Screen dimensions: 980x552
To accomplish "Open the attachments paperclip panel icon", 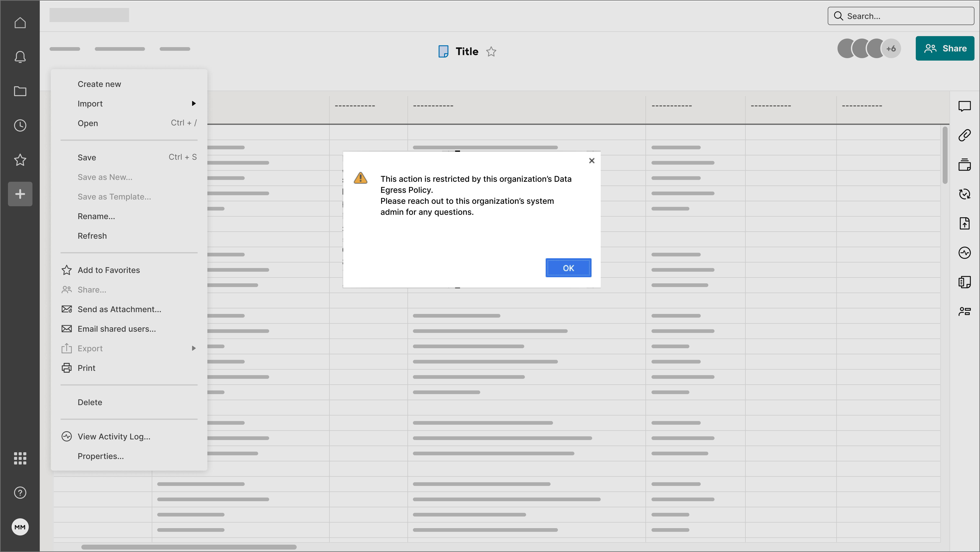I will [x=965, y=135].
